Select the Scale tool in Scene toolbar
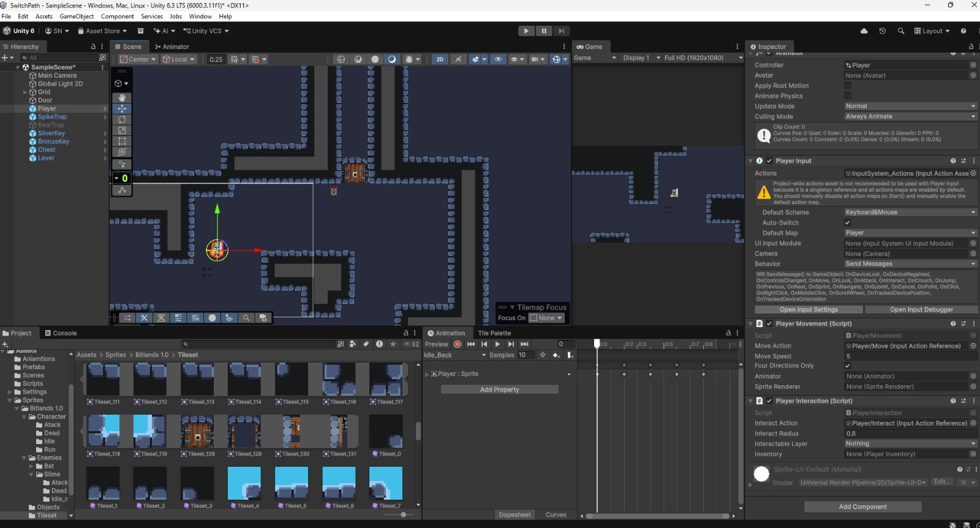 122,130
